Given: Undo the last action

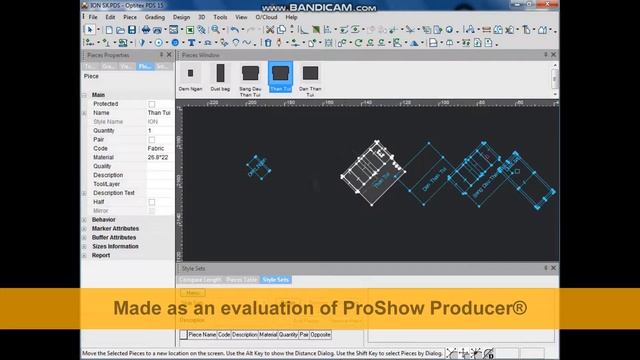Looking at the screenshot, I should [235, 30].
